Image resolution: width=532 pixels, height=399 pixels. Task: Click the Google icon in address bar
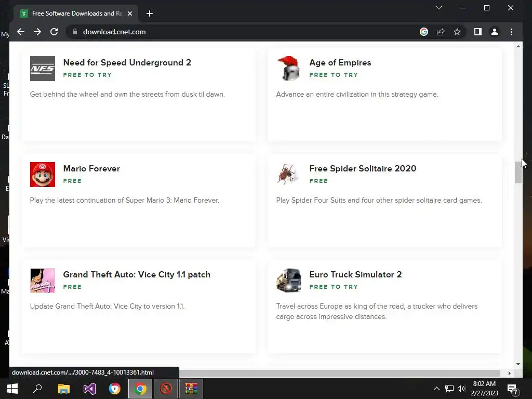424,32
